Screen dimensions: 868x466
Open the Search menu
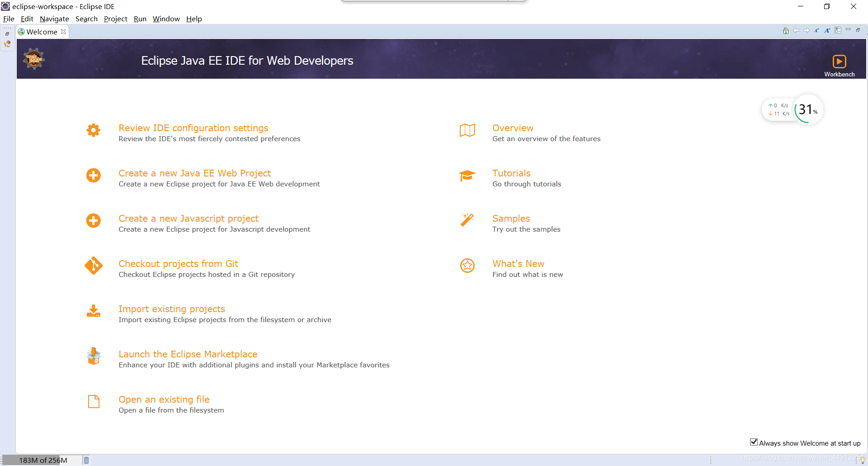(86, 19)
